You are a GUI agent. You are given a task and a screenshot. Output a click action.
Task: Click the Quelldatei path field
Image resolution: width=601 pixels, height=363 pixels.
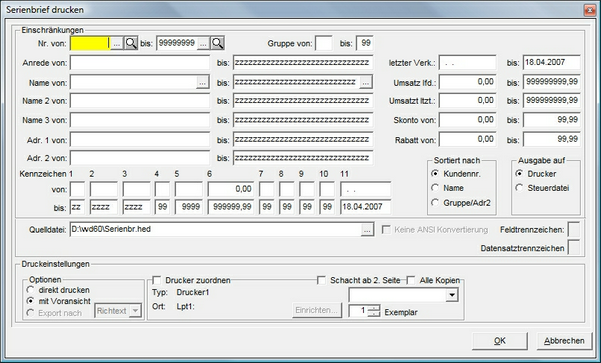215,230
